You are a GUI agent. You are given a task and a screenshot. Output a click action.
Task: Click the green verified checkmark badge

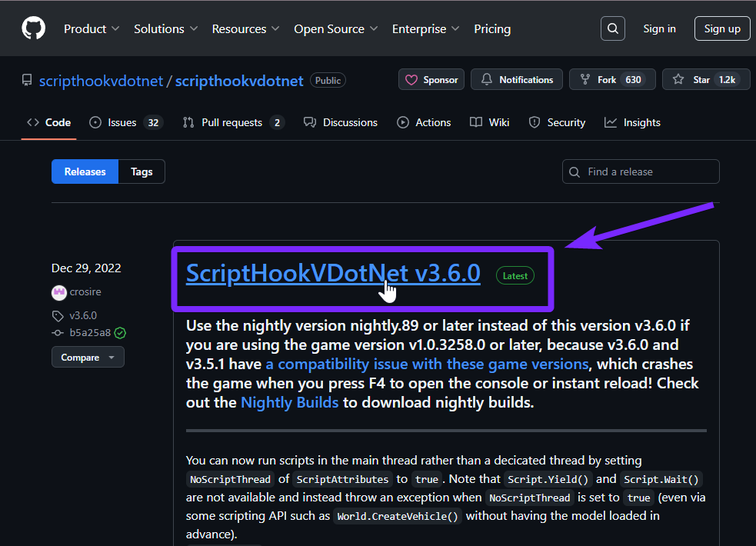click(120, 333)
